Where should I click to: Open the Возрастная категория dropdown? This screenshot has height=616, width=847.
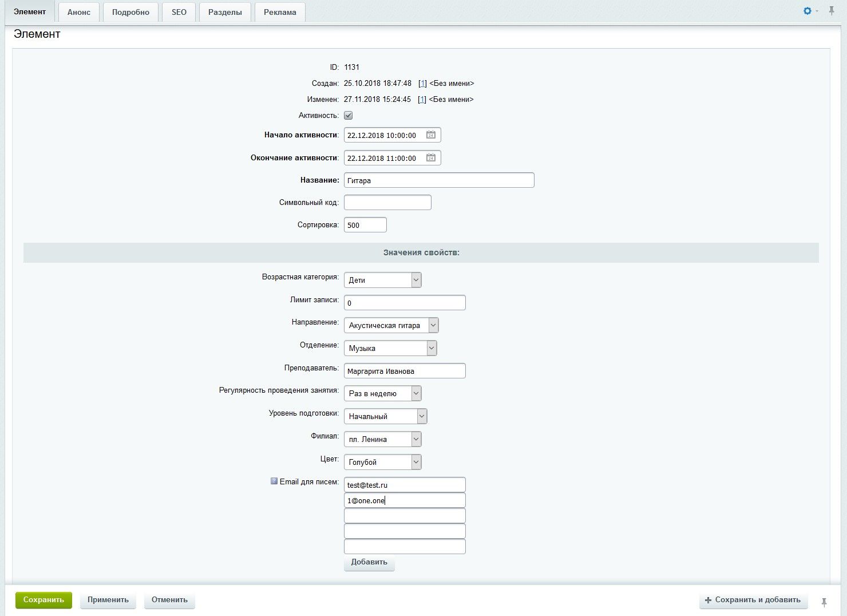click(383, 280)
